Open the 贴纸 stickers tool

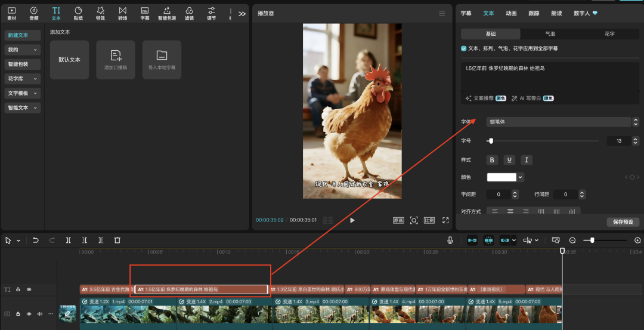[x=78, y=13]
